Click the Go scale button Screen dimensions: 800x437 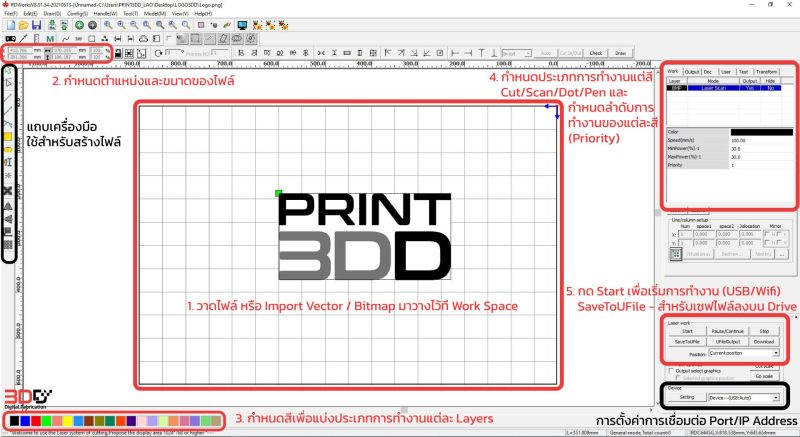[x=764, y=376]
